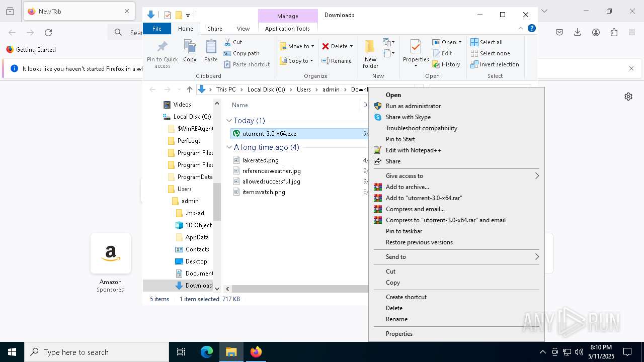
Task: Click Getting Started bookmark
Action: (x=31, y=50)
